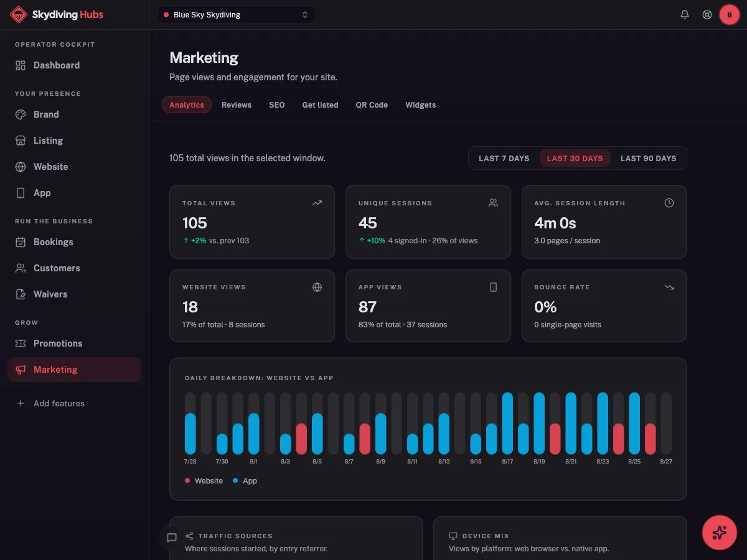Toggle the Website legend dot in the chart

coord(187,481)
